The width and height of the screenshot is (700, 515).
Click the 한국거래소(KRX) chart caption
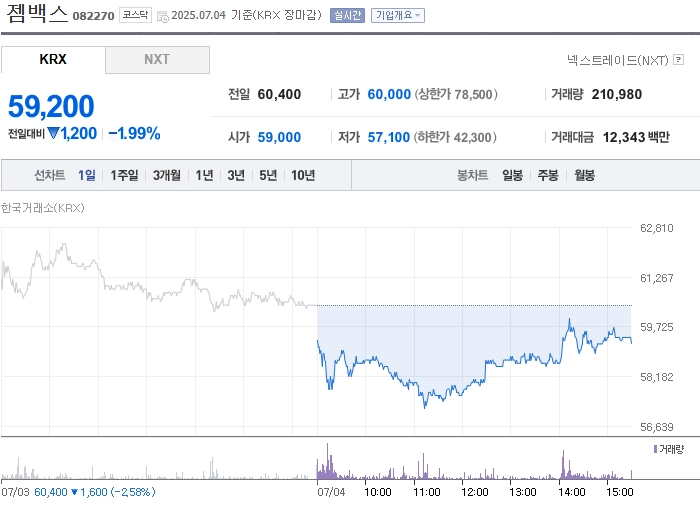pyautogui.click(x=43, y=208)
